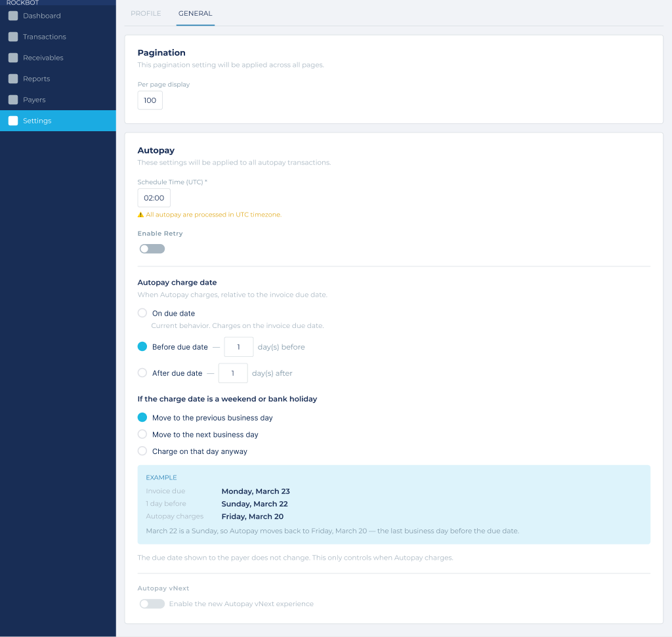Click the 'Current behavior' description text
The image size is (672, 637).
click(x=238, y=325)
